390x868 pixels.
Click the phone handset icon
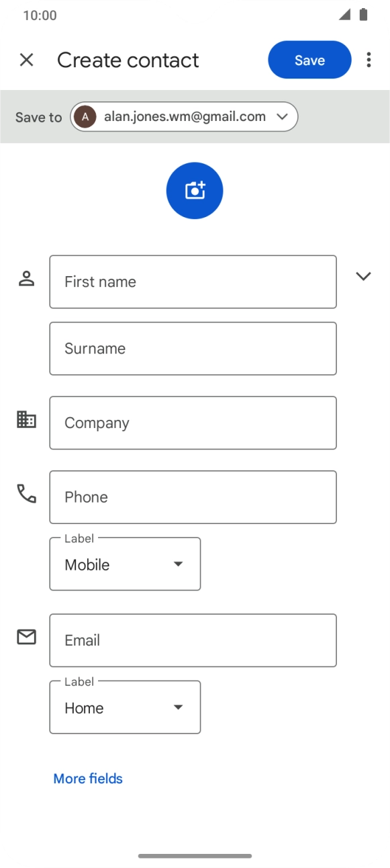pyautogui.click(x=26, y=493)
